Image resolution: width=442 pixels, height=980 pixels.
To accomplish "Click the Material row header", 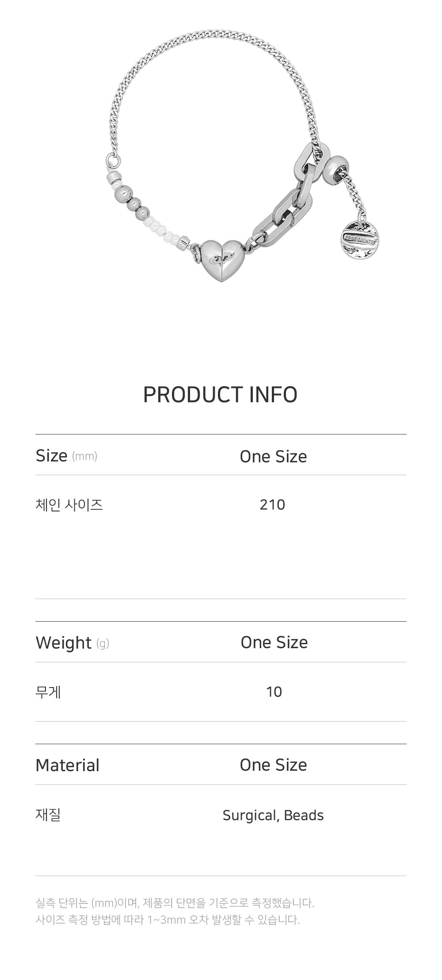I will point(67,765).
